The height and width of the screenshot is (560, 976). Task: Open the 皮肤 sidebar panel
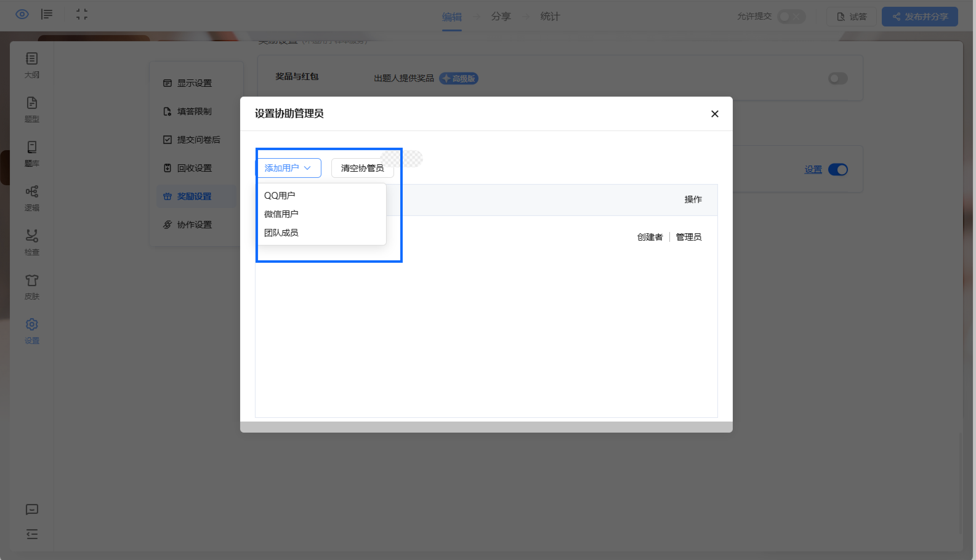32,287
